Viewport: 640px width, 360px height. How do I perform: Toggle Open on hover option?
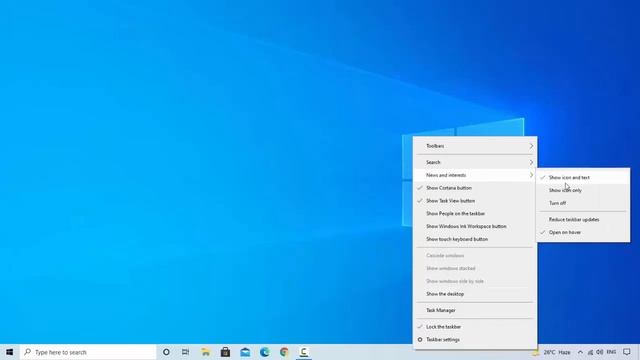pos(583,232)
